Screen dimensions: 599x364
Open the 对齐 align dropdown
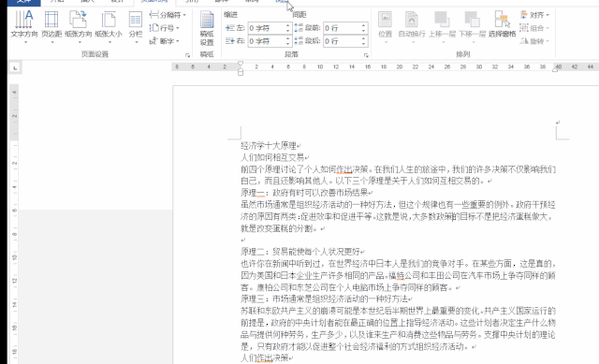(534, 15)
